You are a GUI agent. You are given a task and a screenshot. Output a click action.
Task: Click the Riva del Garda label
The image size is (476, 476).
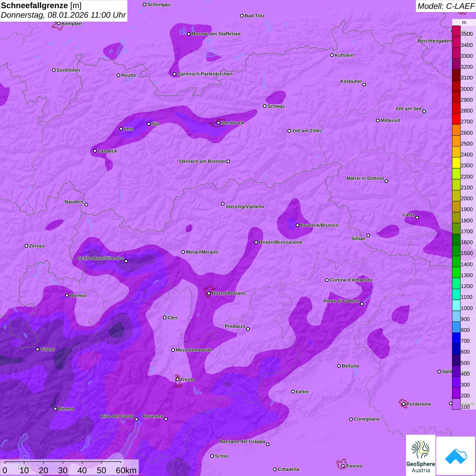coord(117,416)
